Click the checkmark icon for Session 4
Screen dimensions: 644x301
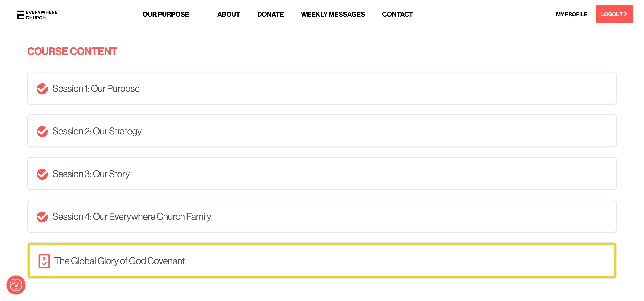click(x=42, y=217)
